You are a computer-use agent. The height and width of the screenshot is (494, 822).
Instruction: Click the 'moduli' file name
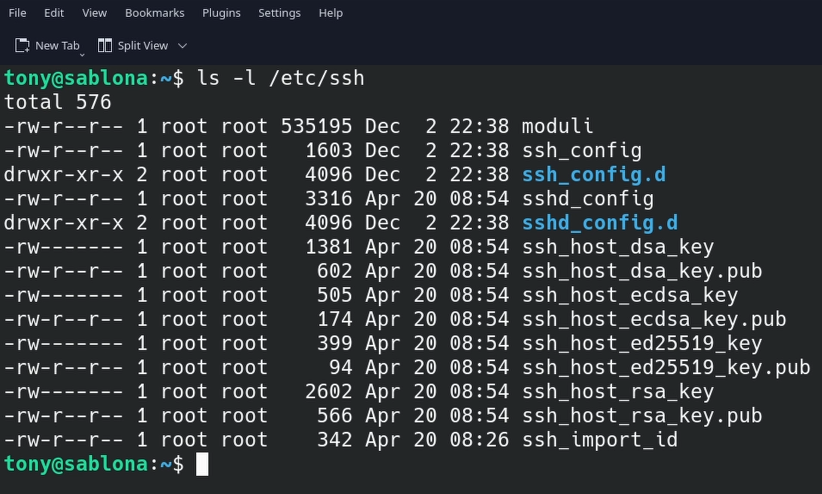pos(557,126)
